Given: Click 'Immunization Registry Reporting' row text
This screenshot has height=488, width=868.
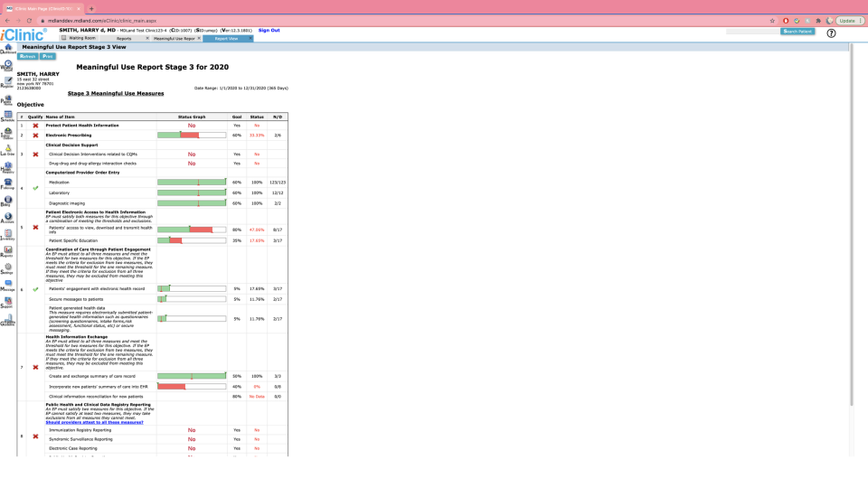Looking at the screenshot, I should click(x=80, y=430).
